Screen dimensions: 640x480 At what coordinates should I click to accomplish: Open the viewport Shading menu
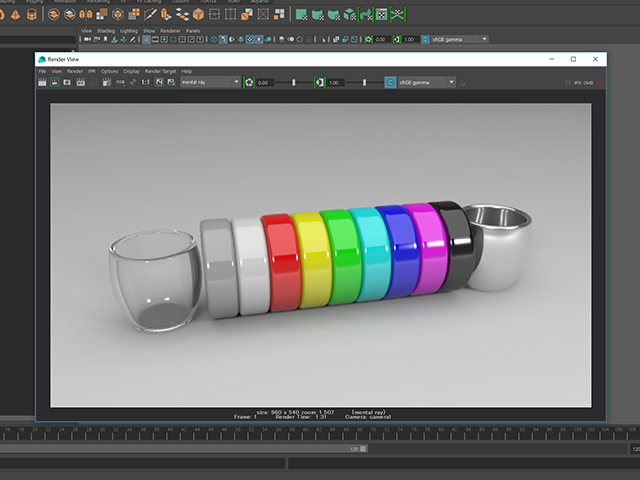coord(106,31)
